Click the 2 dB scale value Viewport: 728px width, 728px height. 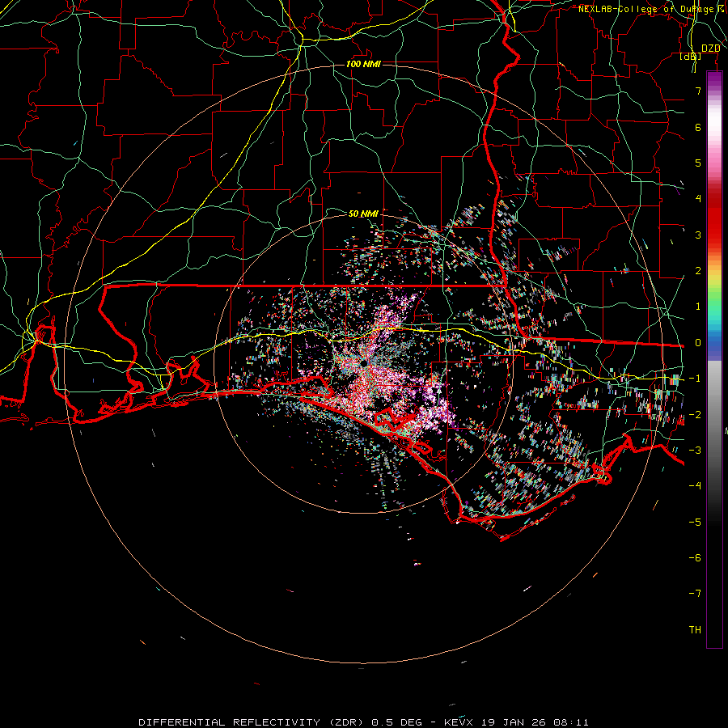[x=698, y=271]
